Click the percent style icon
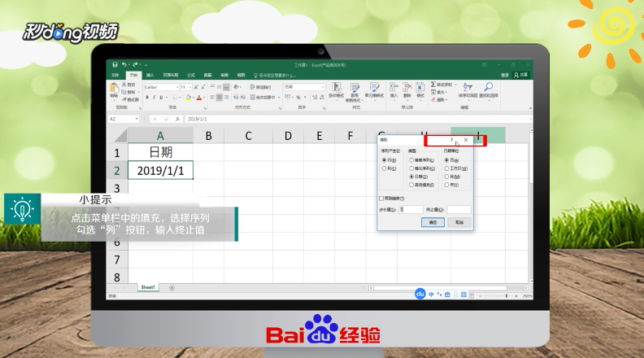 click(x=298, y=98)
